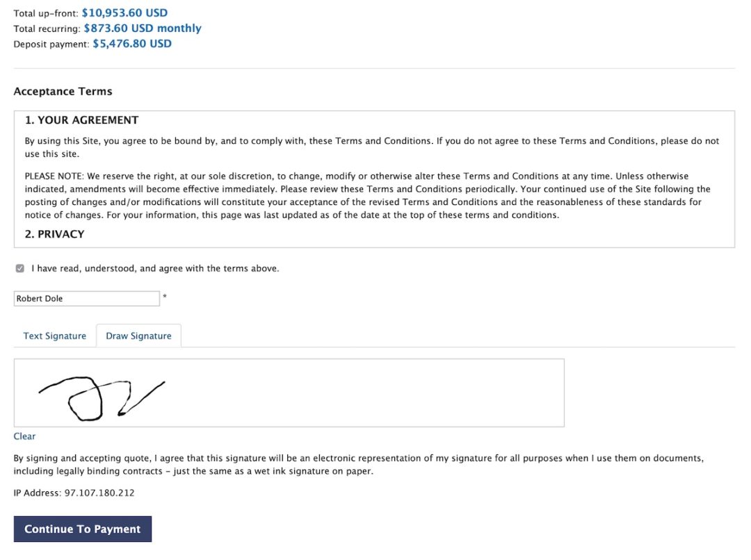Click the drawn signature scribble
751x560 pixels.
click(102, 398)
